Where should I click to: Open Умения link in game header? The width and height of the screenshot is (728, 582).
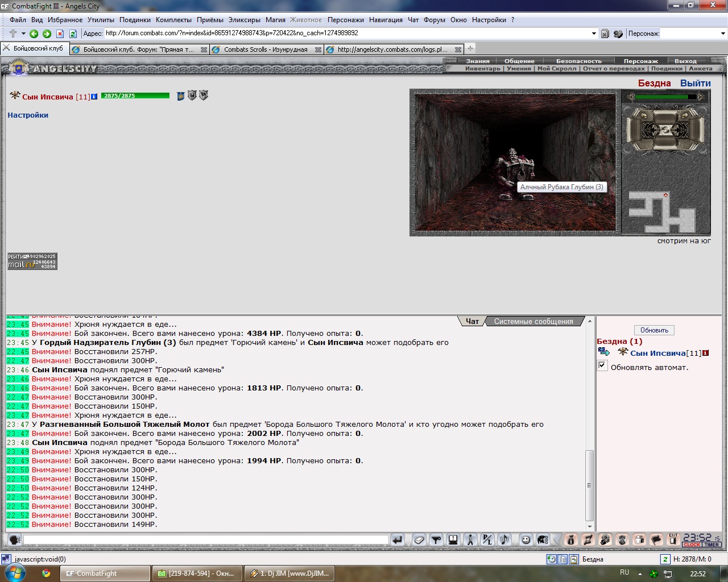click(x=519, y=68)
